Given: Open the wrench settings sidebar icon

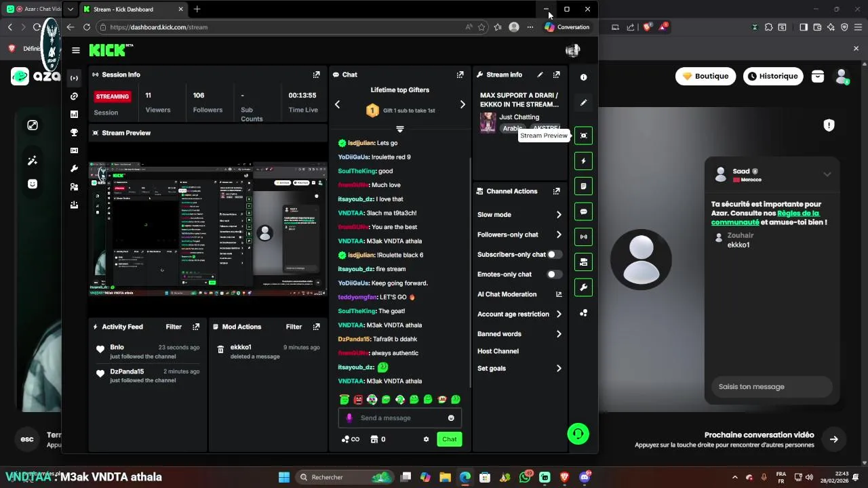Looking at the screenshot, I should (75, 168).
